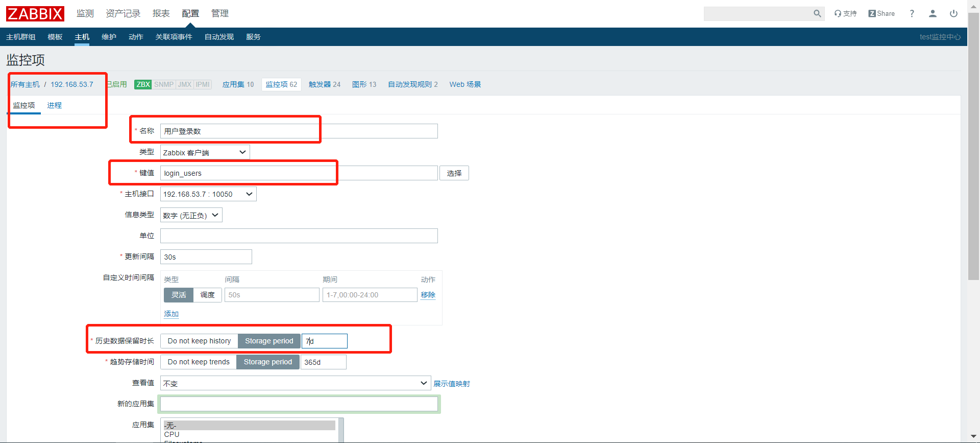980x443 pixels.
Task: Focus the 单位 field
Action: 299,236
